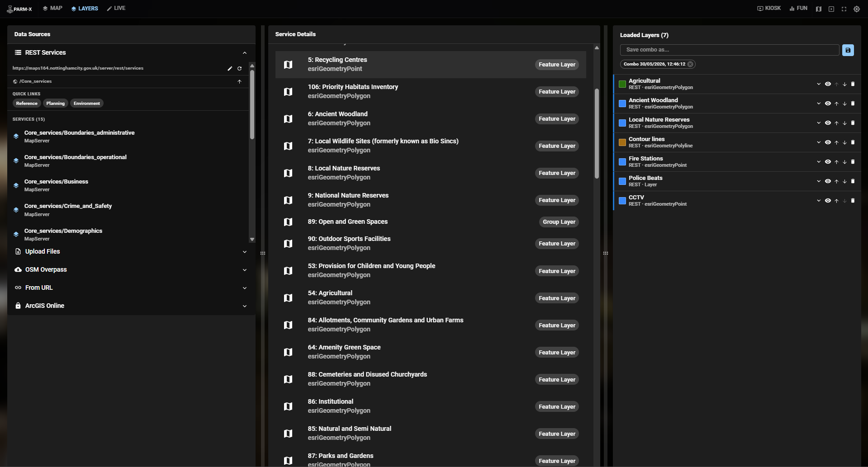Viewport: 868px width, 467px height.
Task: Open KIOSK mode
Action: (769, 9)
